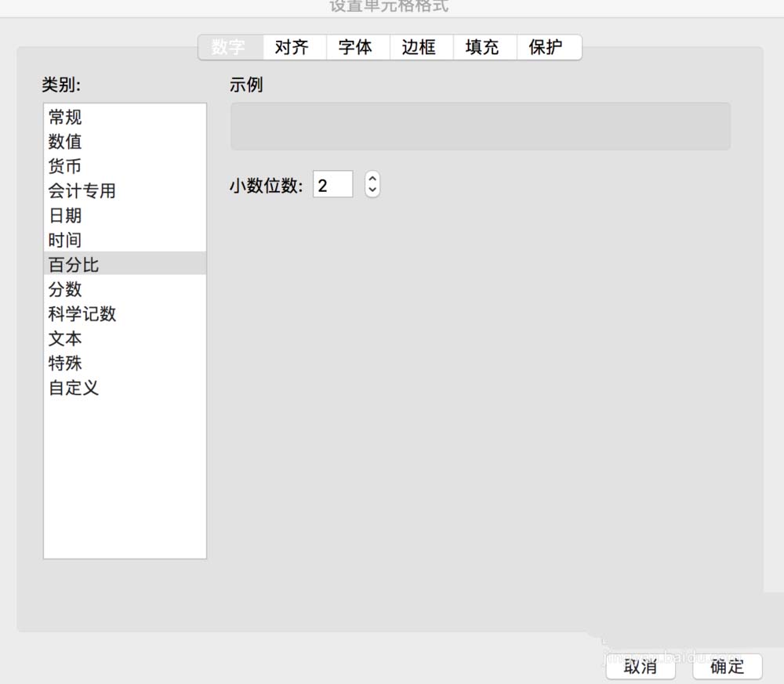Go to the 保护 tab
784x684 pixels.
[546, 47]
